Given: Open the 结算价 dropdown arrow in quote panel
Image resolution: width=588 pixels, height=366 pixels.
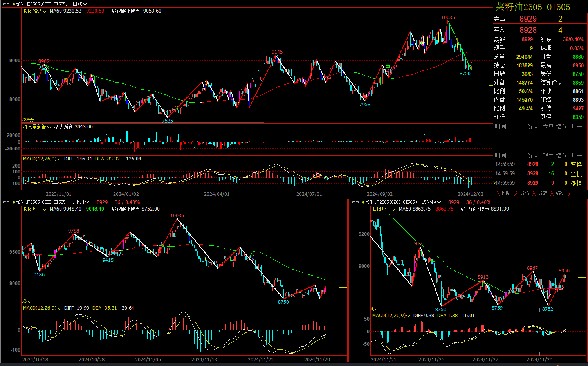Looking at the screenshot, I should (560, 83).
